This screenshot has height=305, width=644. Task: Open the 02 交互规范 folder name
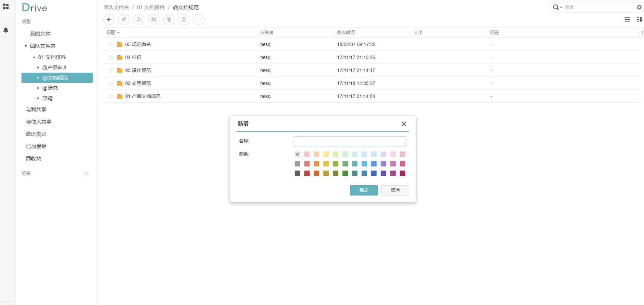[138, 83]
